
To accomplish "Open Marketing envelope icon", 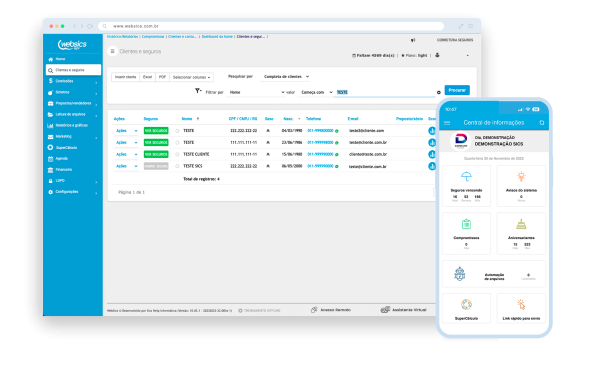I will 51,137.
